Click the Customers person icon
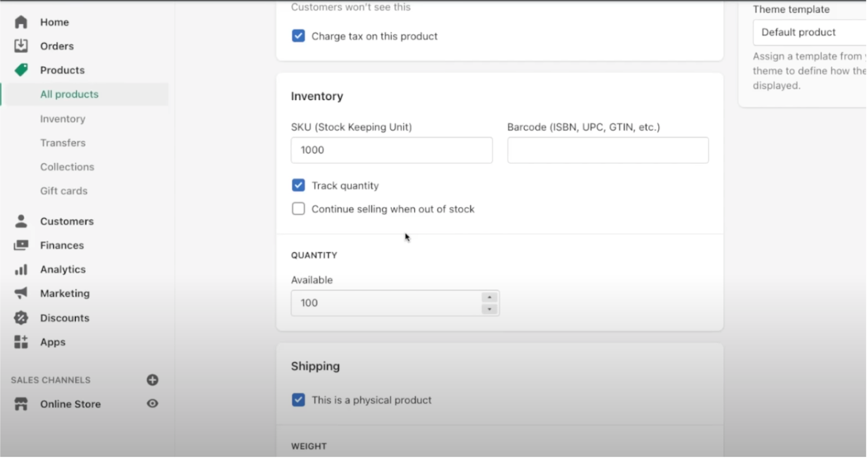This screenshot has height=458, width=868. [21, 221]
